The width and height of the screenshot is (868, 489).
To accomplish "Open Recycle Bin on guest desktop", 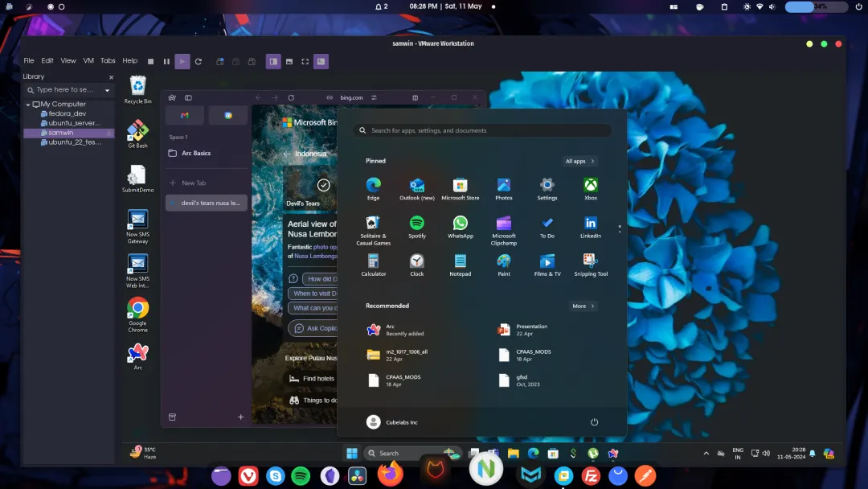I will tap(138, 90).
